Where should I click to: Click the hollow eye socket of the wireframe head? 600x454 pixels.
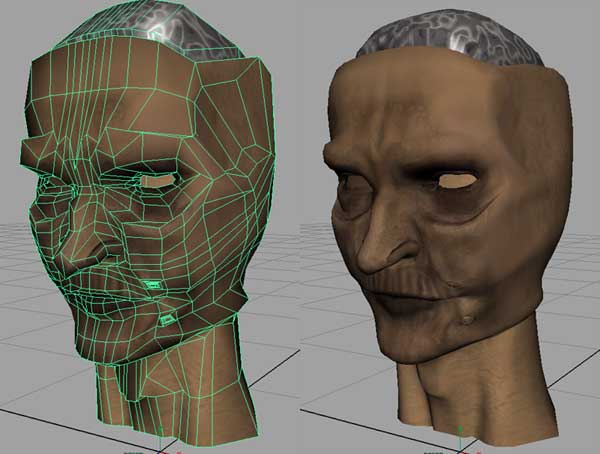click(x=158, y=180)
